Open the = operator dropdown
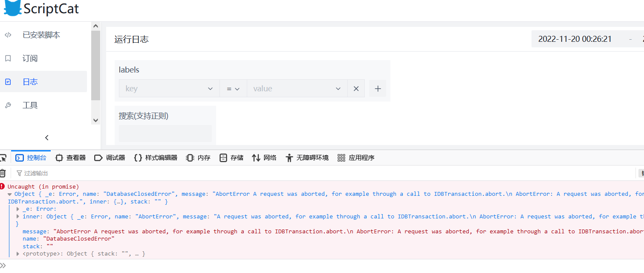 click(233, 88)
